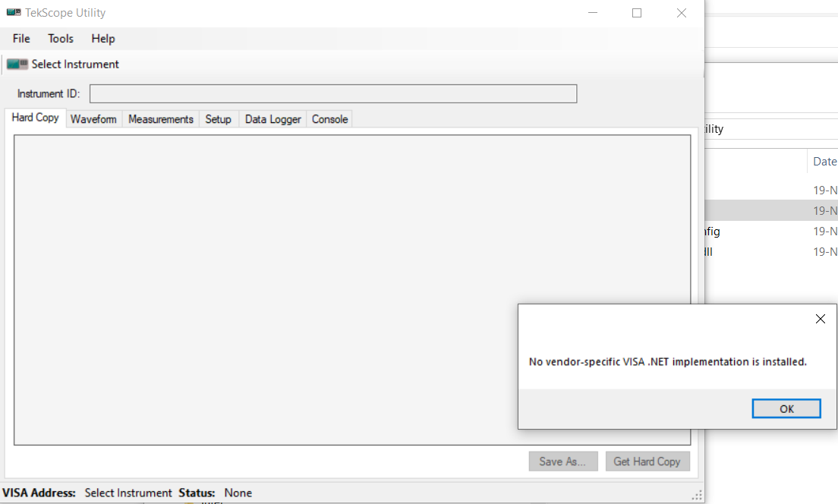Click the Save As... button
838x504 pixels.
coord(562,461)
